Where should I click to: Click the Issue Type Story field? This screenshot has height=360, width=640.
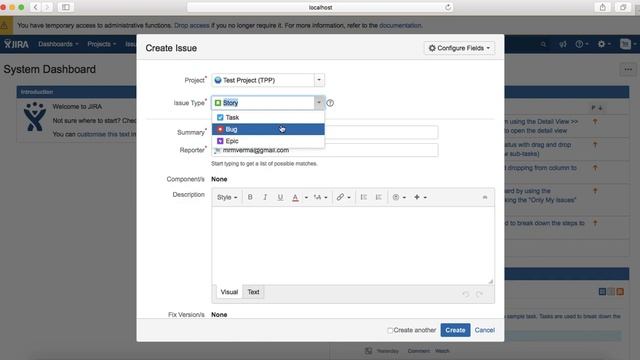[263, 103]
